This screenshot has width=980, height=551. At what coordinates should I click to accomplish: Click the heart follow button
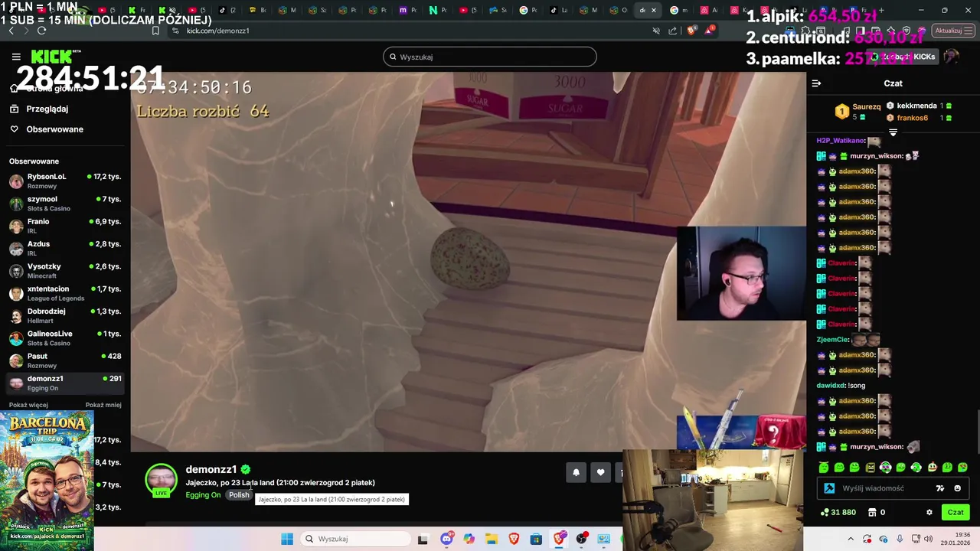(x=601, y=472)
